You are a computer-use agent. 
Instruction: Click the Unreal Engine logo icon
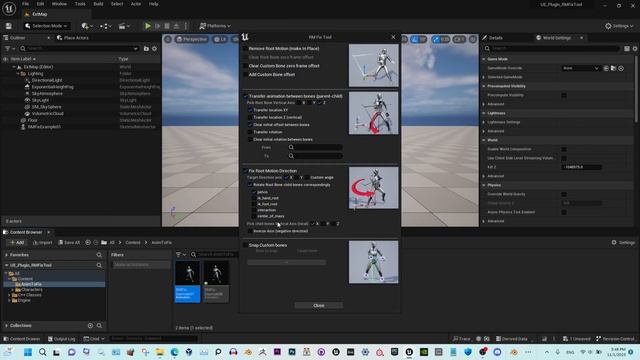click(9, 9)
